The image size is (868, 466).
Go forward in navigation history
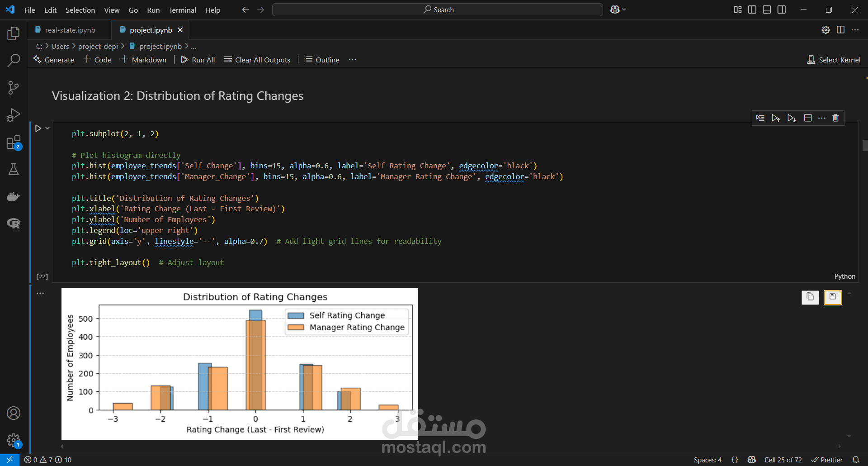[x=260, y=10]
